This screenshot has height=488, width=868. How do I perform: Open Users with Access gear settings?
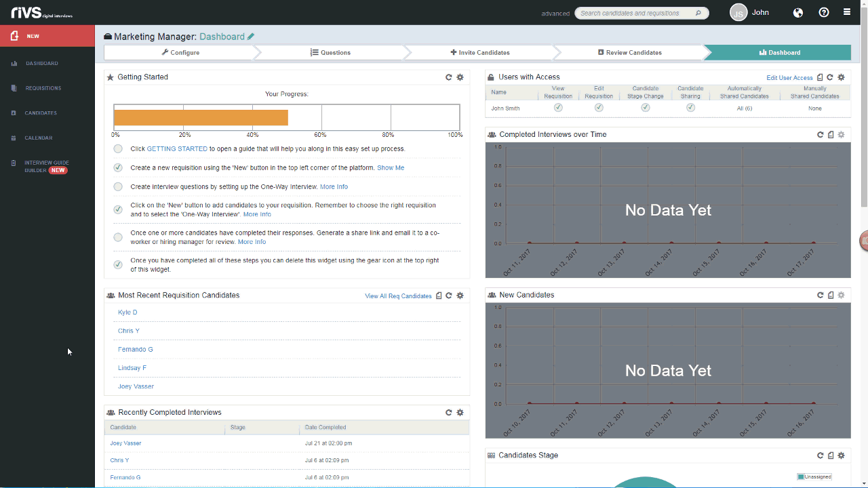(x=841, y=77)
